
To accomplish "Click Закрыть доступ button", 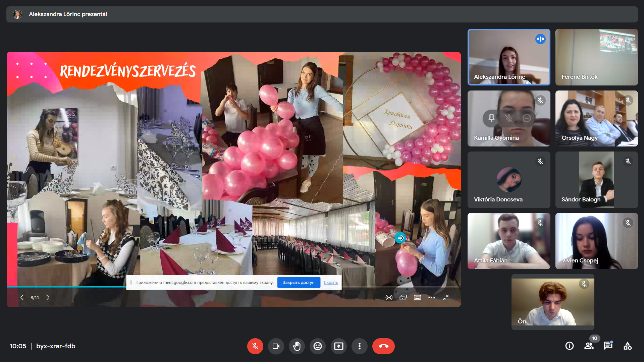I will click(x=299, y=283).
